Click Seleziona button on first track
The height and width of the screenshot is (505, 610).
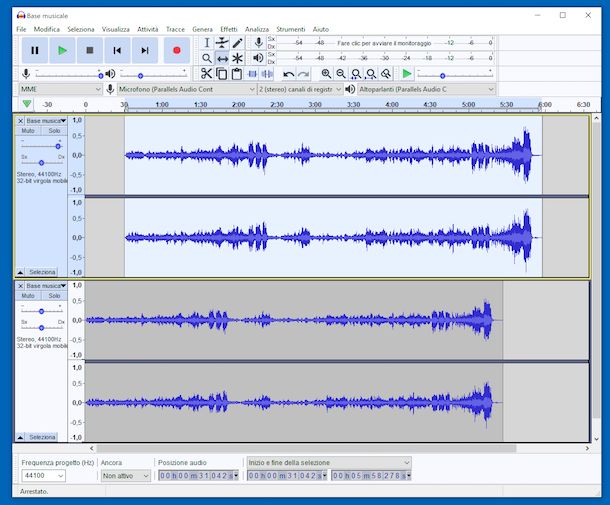42,272
